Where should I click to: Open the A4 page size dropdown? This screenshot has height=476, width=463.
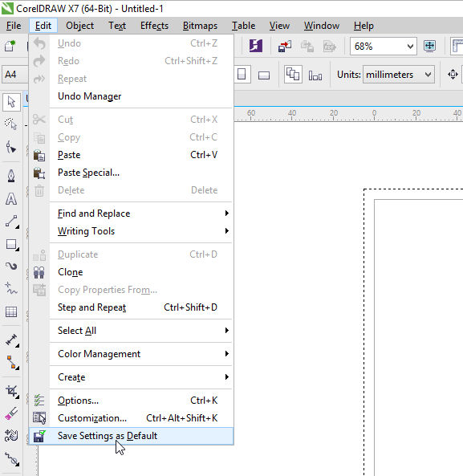pos(15,75)
